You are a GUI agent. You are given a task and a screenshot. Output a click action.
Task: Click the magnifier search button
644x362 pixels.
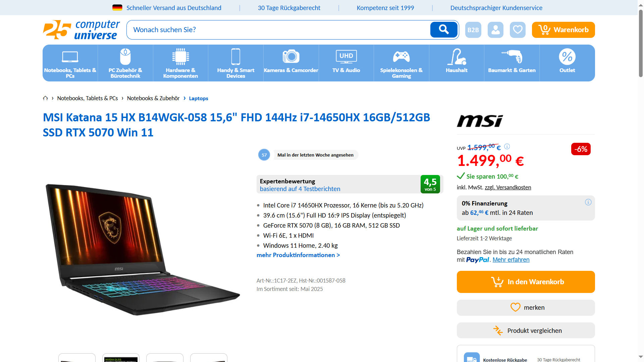coord(443,30)
